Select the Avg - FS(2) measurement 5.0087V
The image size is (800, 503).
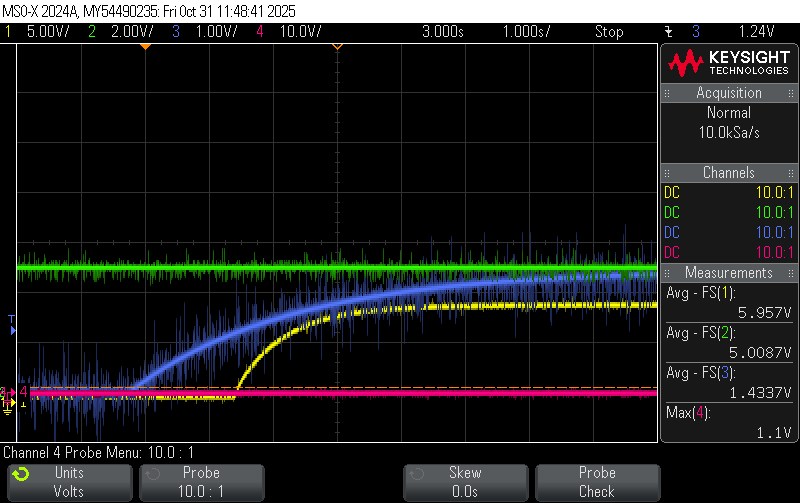tap(729, 342)
